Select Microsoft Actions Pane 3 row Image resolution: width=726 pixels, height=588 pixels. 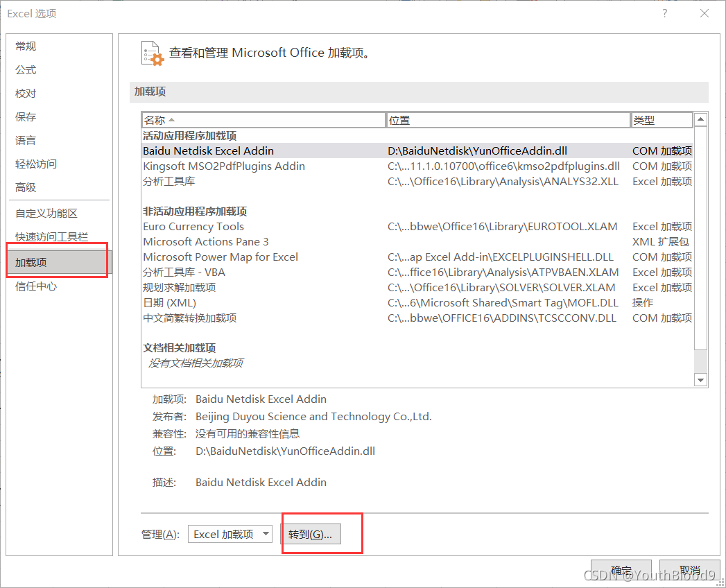click(417, 242)
